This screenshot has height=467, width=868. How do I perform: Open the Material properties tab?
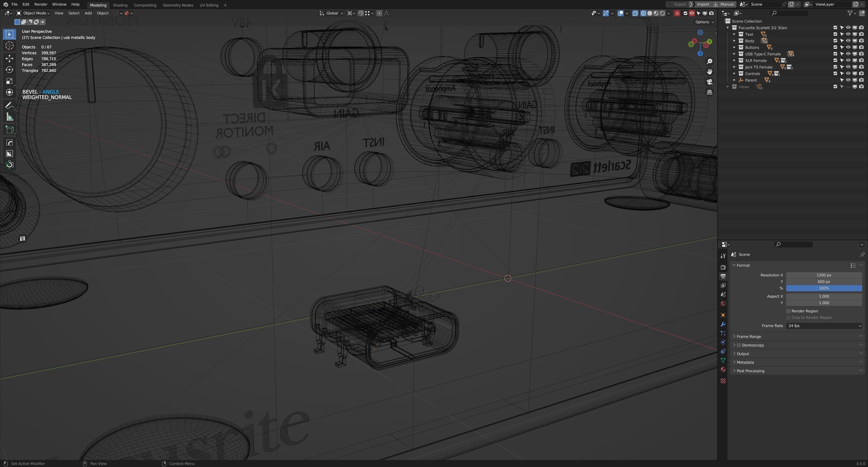point(723,370)
